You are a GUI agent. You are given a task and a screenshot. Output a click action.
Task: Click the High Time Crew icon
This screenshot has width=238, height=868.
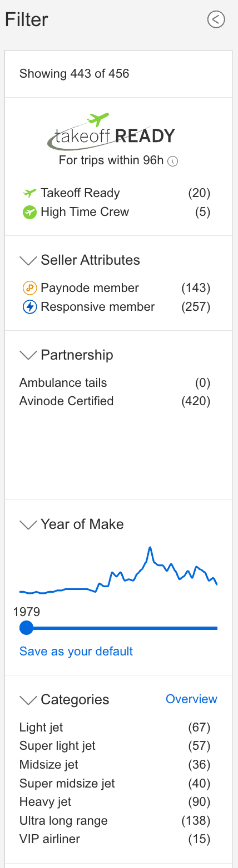coord(29,212)
